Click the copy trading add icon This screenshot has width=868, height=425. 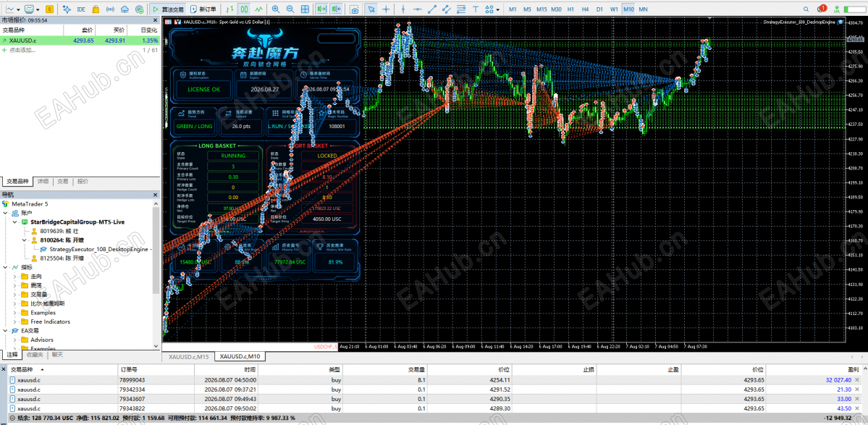click(x=139, y=9)
